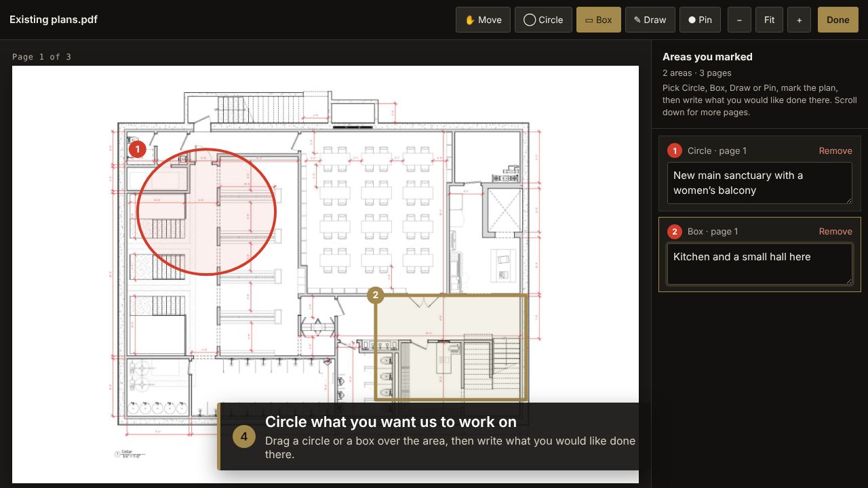The height and width of the screenshot is (488, 868).
Task: Click the 'Circle · page 1' card label
Action: pos(717,150)
